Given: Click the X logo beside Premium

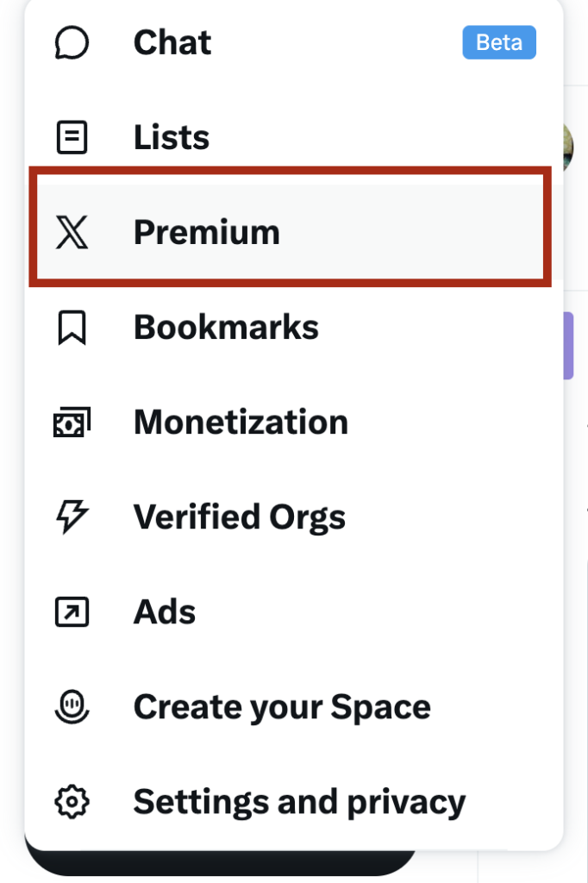Looking at the screenshot, I should [72, 233].
